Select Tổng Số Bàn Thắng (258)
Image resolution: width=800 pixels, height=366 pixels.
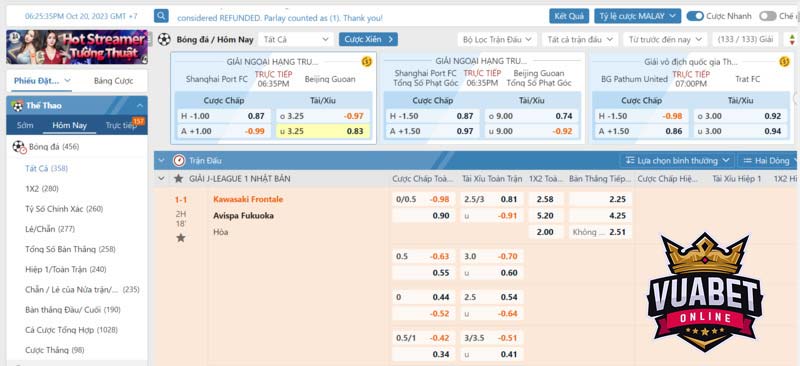click(x=70, y=249)
